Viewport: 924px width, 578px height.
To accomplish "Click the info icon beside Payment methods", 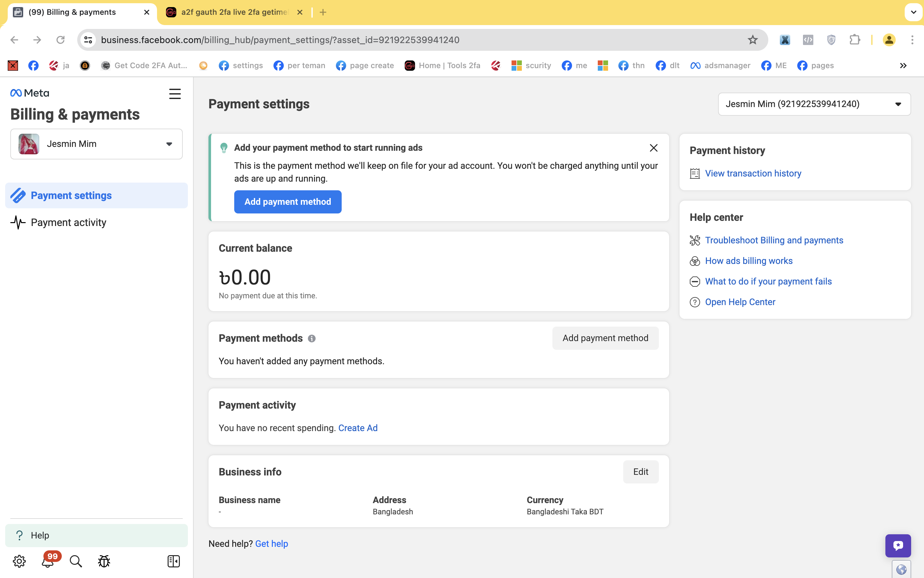I will [312, 338].
